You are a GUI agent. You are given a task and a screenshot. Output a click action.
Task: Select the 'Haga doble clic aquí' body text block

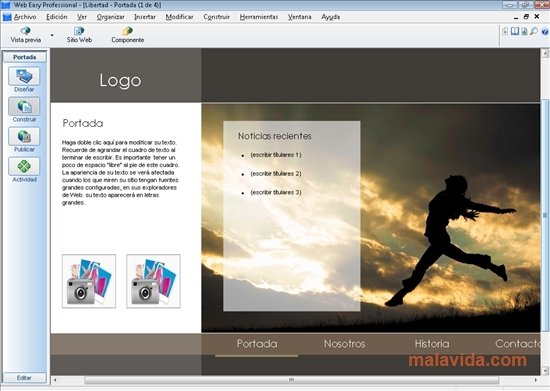coord(121,173)
